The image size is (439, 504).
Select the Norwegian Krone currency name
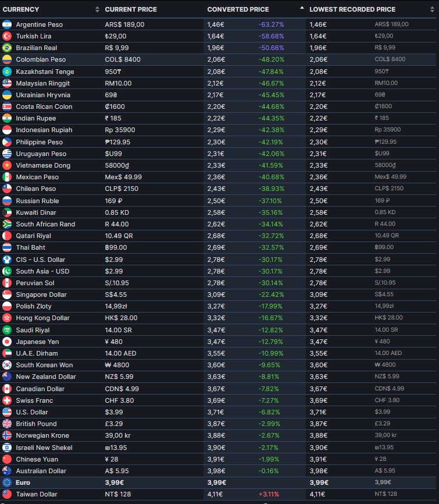[42, 435]
